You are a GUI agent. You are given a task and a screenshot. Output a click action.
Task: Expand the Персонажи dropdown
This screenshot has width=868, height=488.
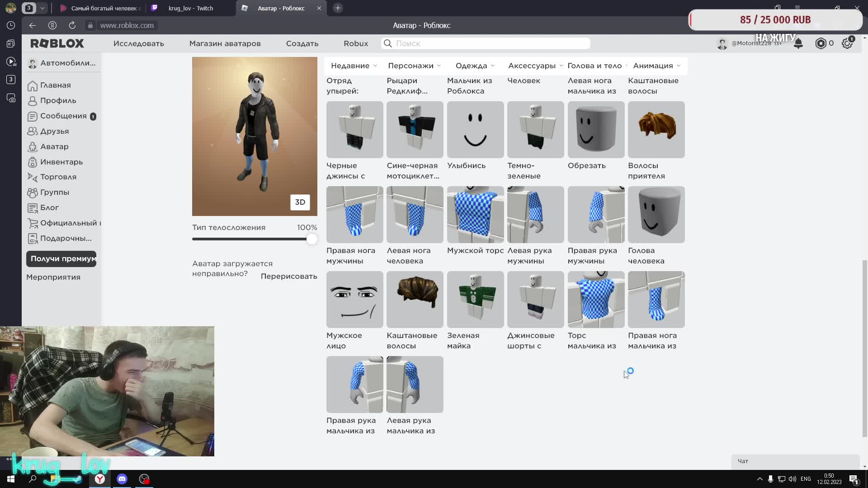click(x=414, y=66)
